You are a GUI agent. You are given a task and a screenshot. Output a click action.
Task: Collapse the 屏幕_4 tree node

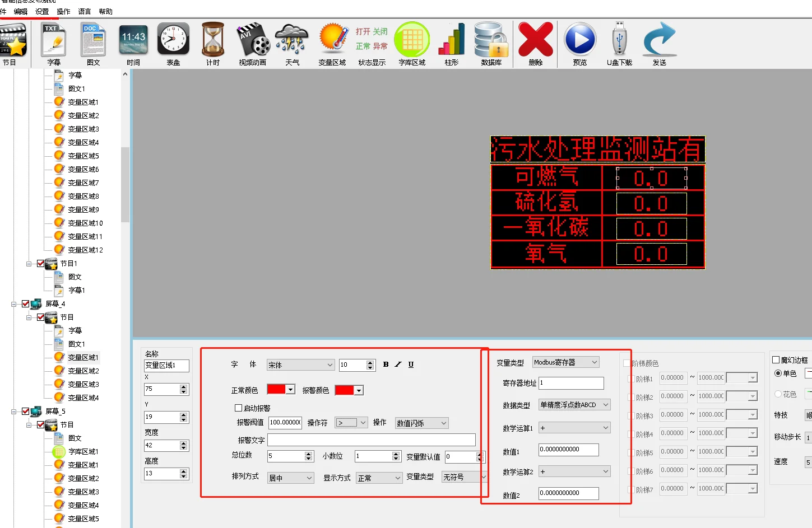tap(13, 303)
